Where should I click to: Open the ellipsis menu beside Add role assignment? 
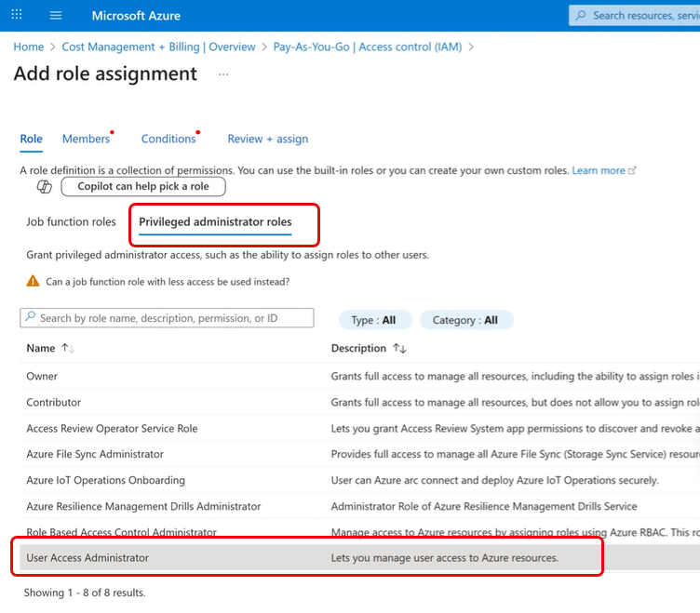(x=223, y=74)
